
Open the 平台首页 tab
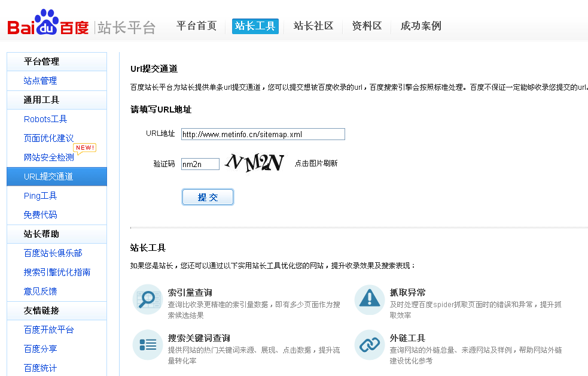click(196, 26)
